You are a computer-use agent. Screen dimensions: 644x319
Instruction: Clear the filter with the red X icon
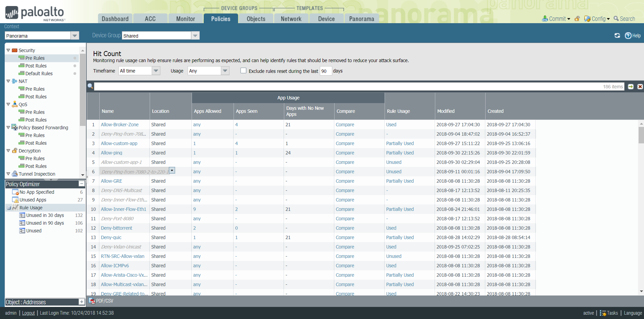coord(640,87)
